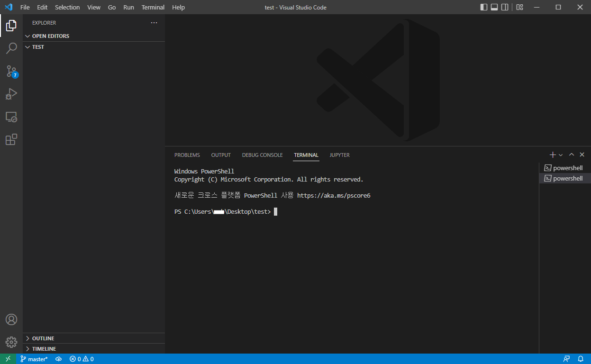The height and width of the screenshot is (364, 591).
Task: Toggle Panel layout icon in title bar
Action: click(494, 7)
